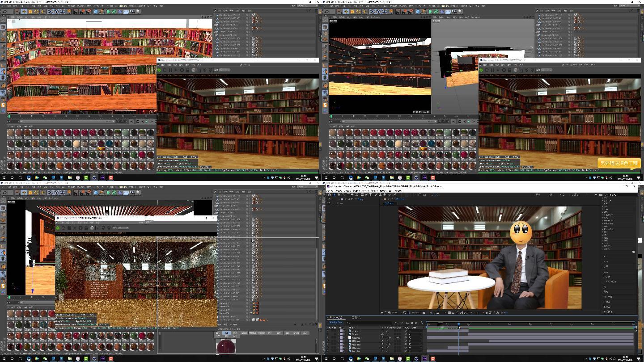
Task: Click green timeline playhead in pink-bookshelf C4D window
Action: (x=9, y=116)
